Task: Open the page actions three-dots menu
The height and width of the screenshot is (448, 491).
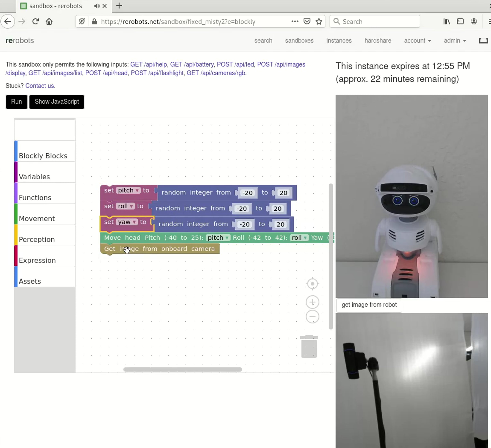Action: [295, 21]
